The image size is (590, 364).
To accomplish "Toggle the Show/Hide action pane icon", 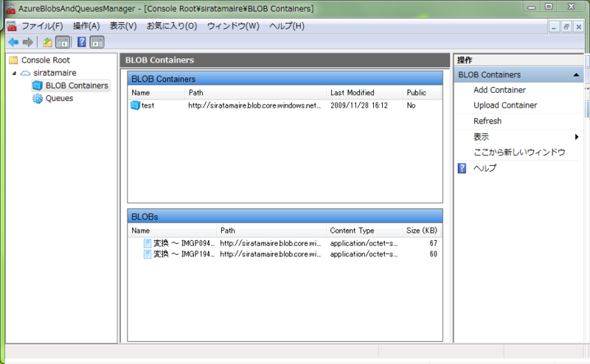I will pos(97,42).
